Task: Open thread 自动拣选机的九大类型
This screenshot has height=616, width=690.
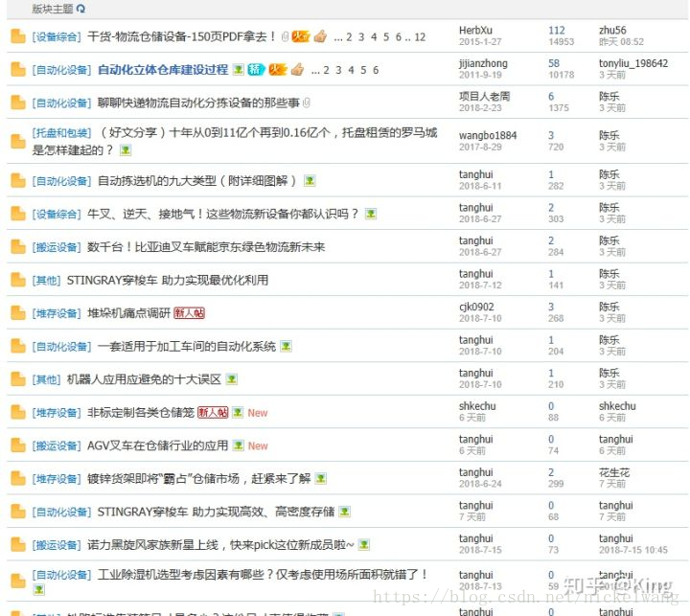Action: (x=196, y=180)
